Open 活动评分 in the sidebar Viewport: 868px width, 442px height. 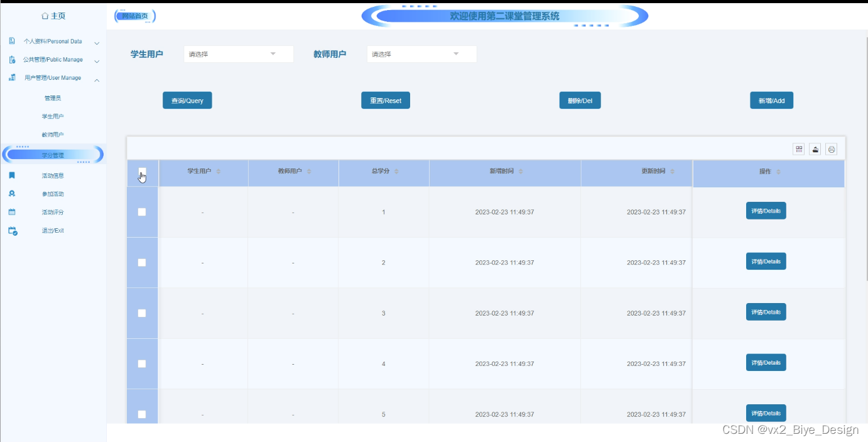tap(53, 213)
